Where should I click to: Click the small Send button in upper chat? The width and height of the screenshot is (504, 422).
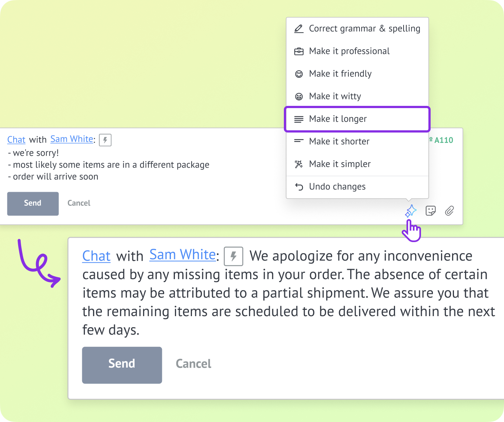[33, 204]
